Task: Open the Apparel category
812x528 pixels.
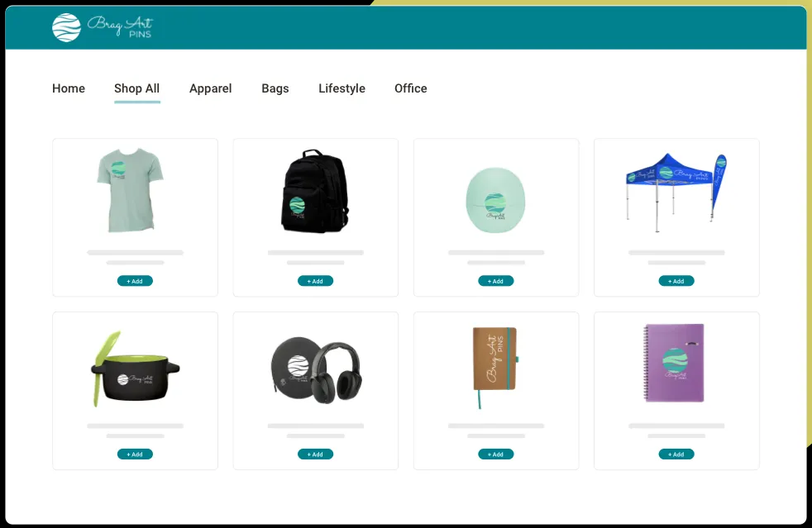Action: click(210, 88)
